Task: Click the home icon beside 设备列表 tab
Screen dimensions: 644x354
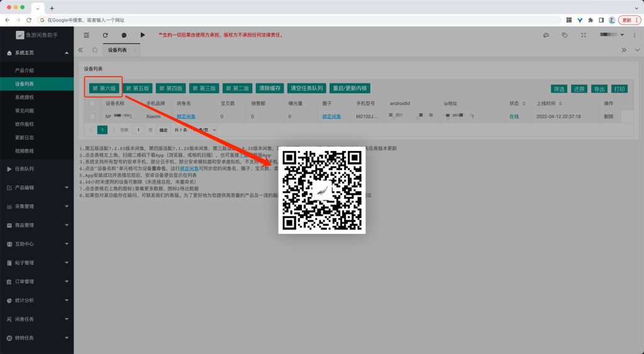Action: 94,50
